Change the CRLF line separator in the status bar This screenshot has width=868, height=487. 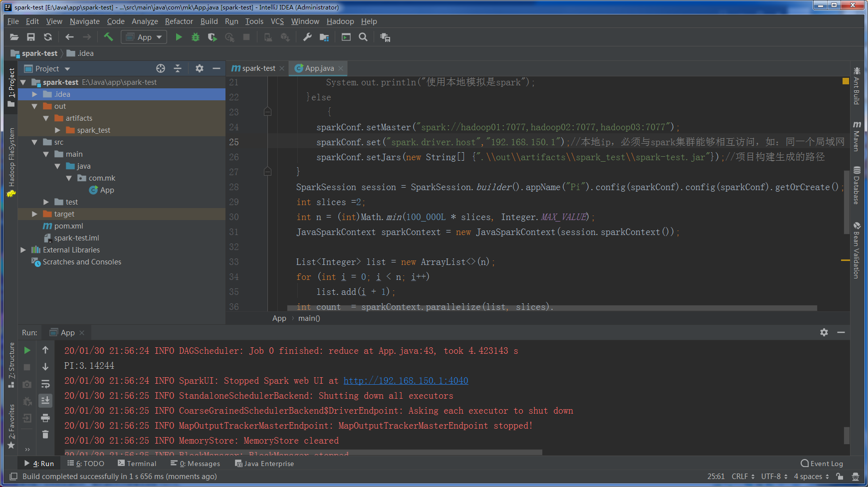[x=743, y=477]
